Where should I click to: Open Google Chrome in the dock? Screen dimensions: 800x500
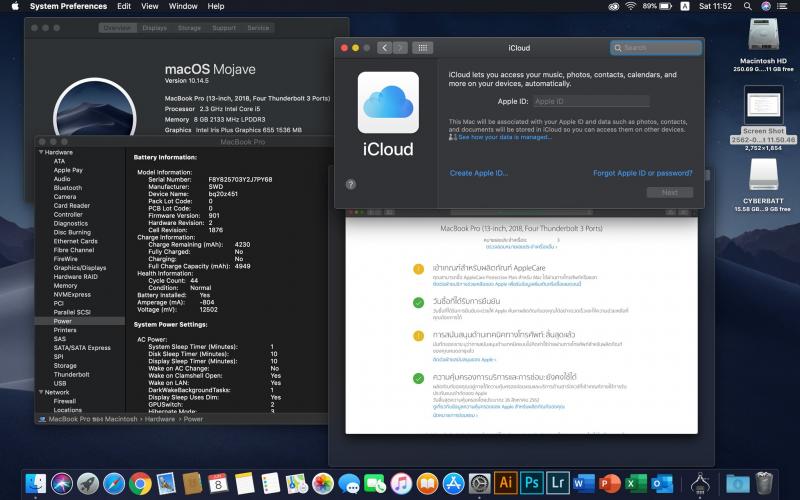(x=140, y=484)
